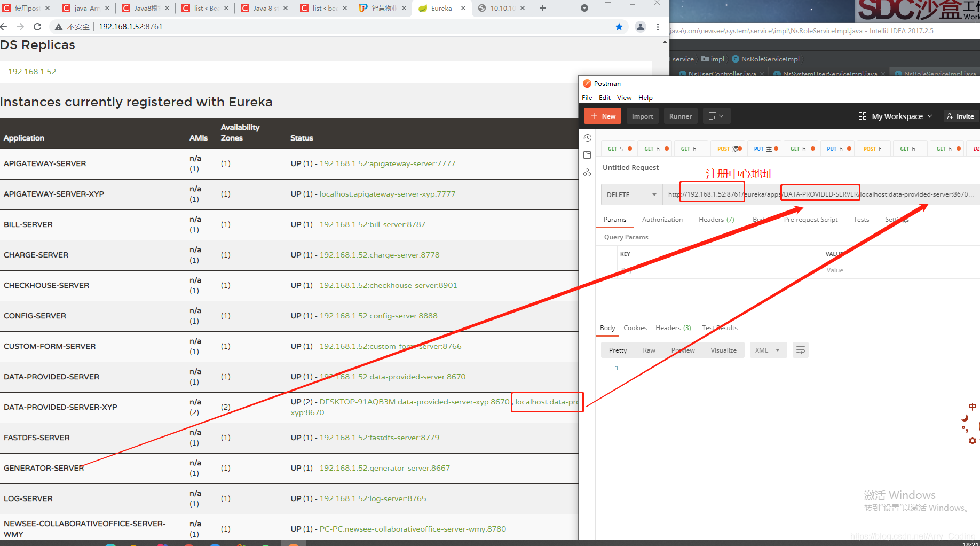
Task: Select the Params request tab
Action: [615, 220]
